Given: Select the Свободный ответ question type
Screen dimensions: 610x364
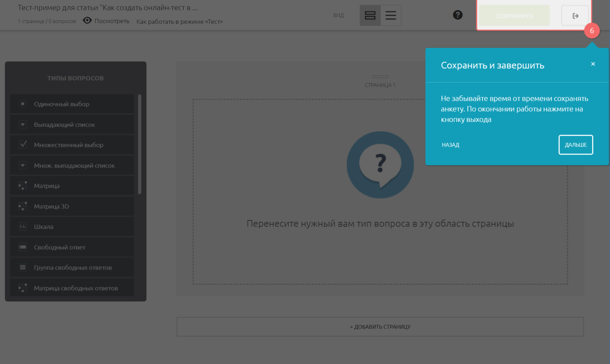Looking at the screenshot, I should 60,247.
